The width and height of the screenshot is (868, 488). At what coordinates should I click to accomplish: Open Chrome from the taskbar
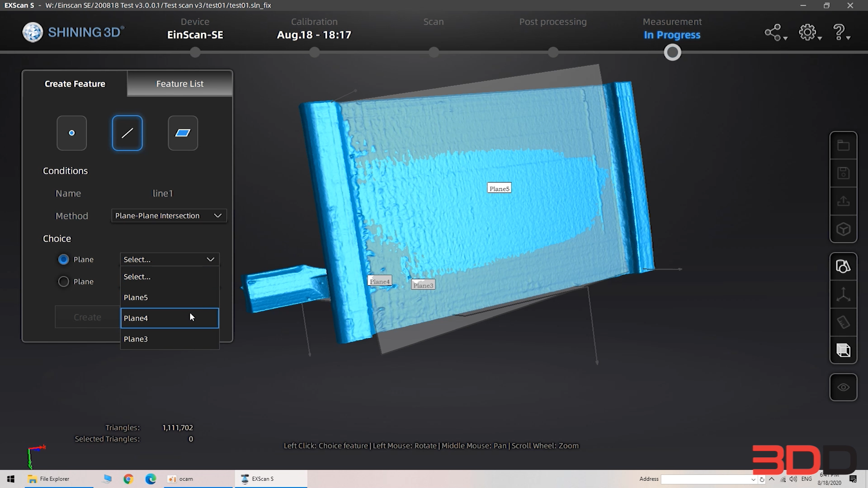(128, 479)
